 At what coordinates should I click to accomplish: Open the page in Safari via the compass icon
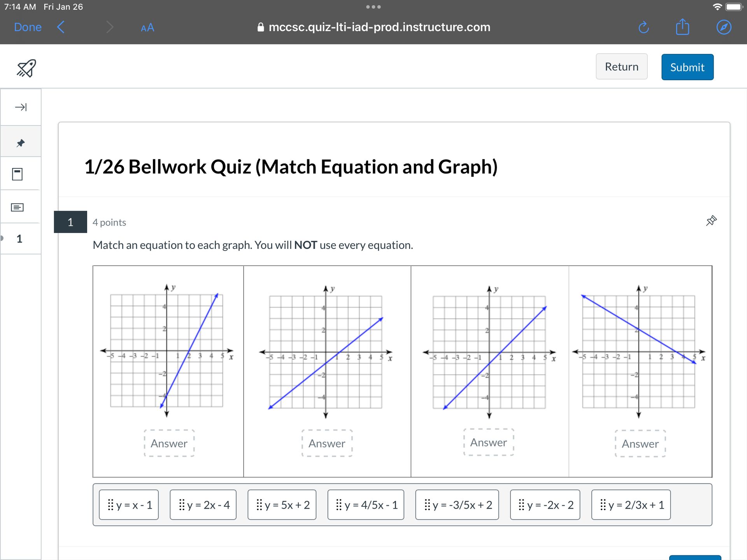pos(724,27)
